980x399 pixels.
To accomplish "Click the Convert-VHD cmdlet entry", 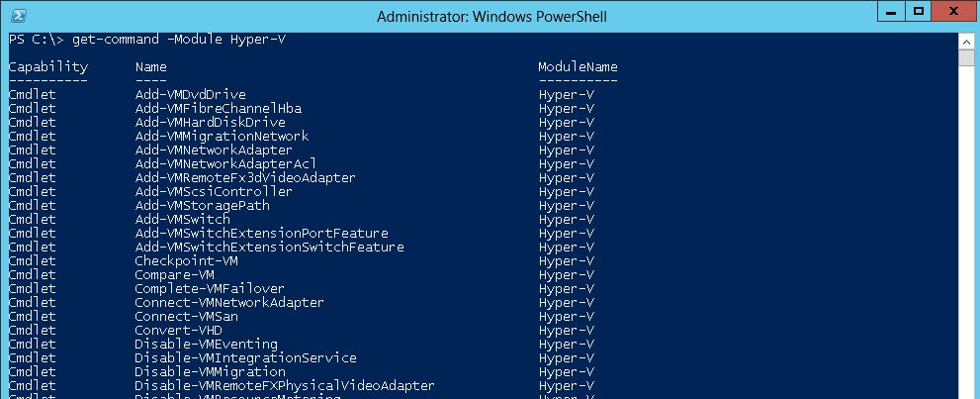I will pyautogui.click(x=179, y=331).
